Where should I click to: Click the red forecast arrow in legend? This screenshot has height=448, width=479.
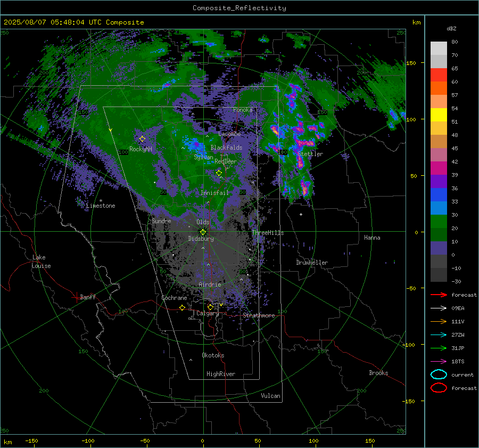(x=439, y=295)
